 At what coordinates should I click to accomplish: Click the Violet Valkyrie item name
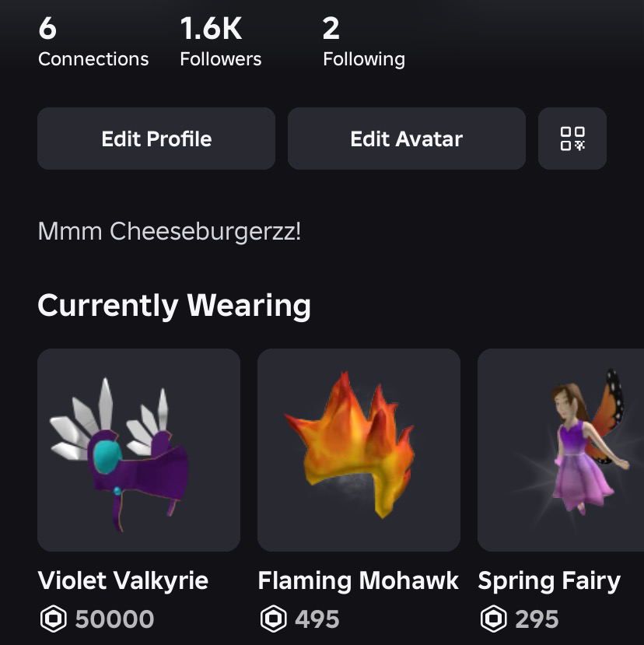pos(123,580)
